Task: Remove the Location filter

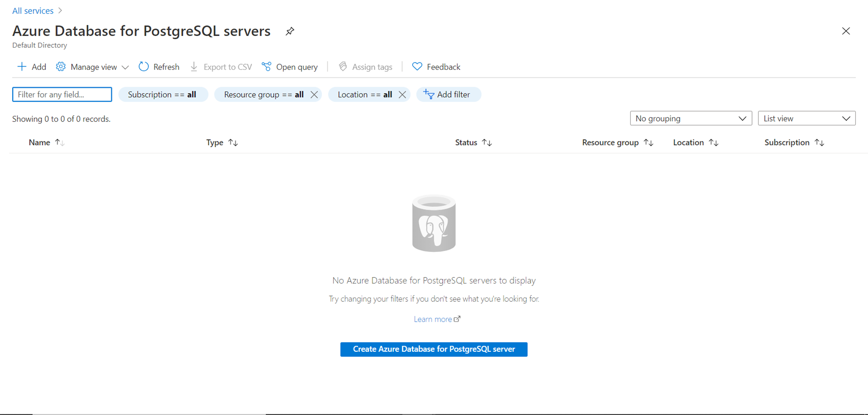Action: (x=402, y=95)
